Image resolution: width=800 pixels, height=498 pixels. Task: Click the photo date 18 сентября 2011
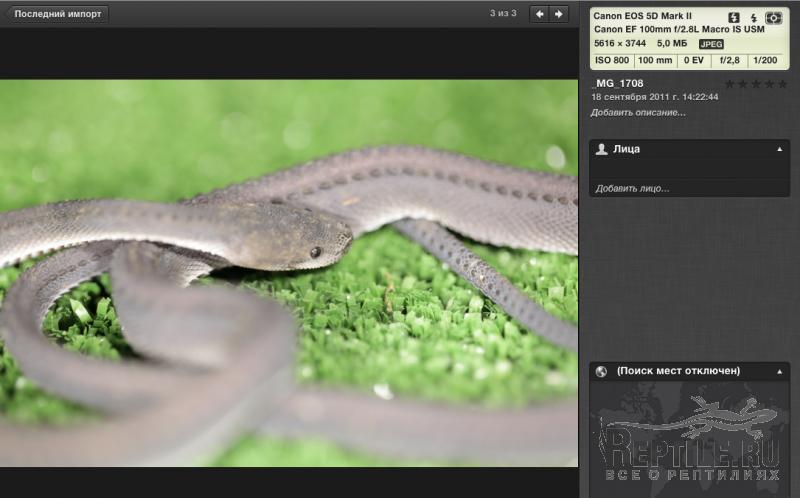pyautogui.click(x=654, y=97)
